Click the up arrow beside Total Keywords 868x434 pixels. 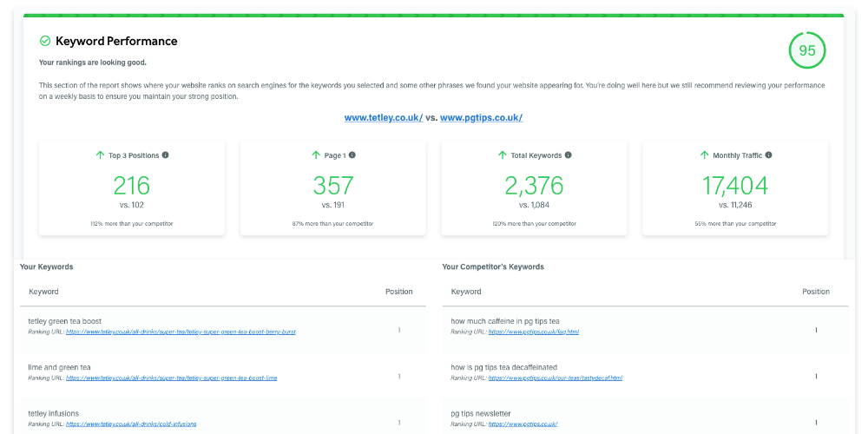click(x=502, y=155)
